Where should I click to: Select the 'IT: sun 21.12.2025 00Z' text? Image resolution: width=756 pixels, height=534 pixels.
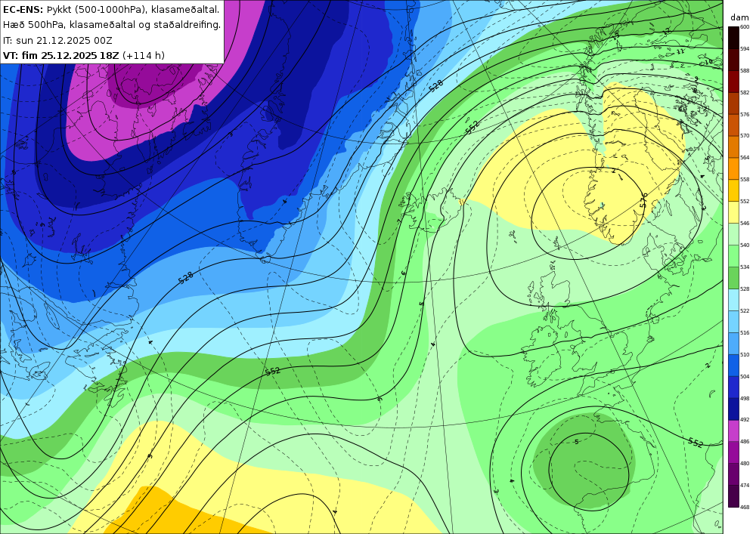click(x=57, y=41)
